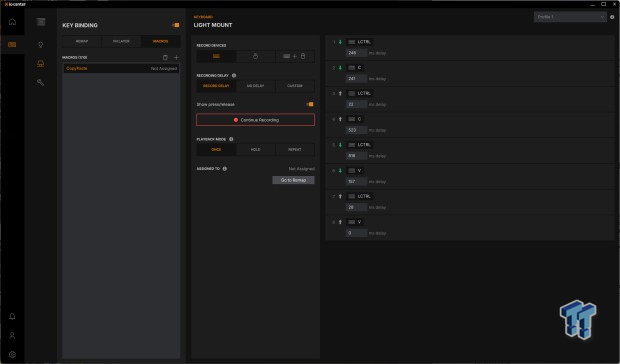Click press arrow on V step with 157 delay
The width and height of the screenshot is (620, 364).
tap(340, 170)
